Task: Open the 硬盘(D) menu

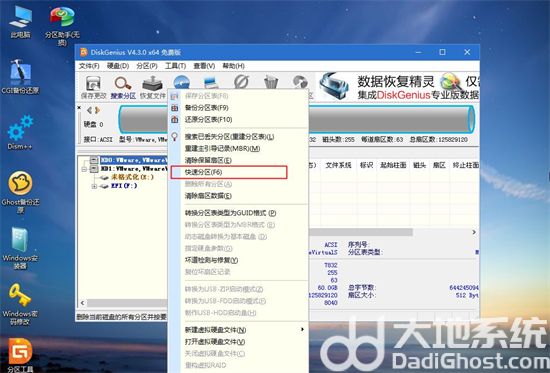Action: [118, 66]
